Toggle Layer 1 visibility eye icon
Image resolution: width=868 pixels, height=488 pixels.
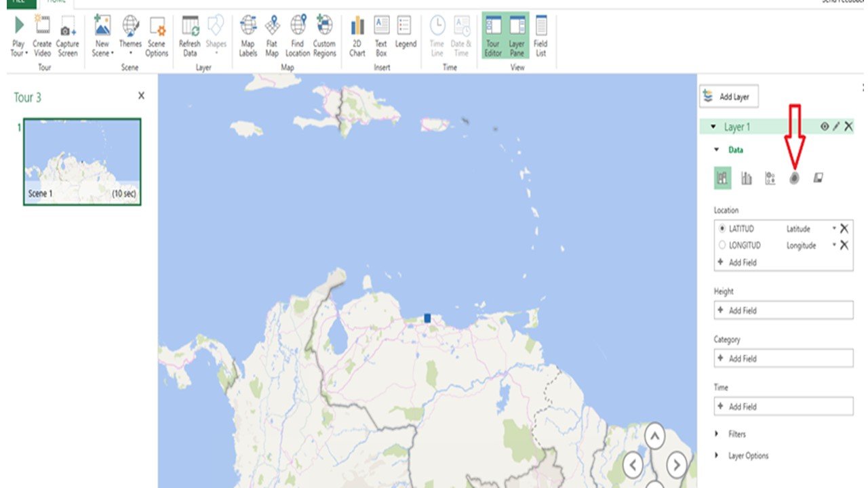pos(825,127)
